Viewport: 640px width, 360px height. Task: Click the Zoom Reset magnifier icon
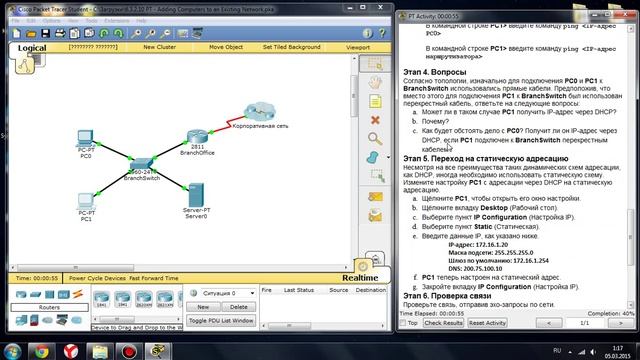(150, 33)
